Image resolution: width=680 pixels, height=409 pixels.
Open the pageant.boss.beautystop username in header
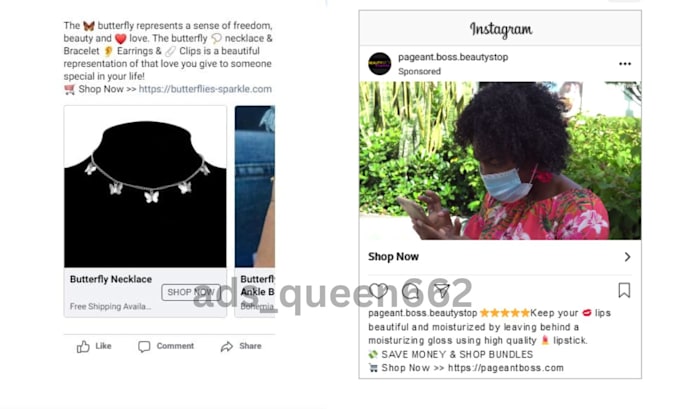click(453, 57)
